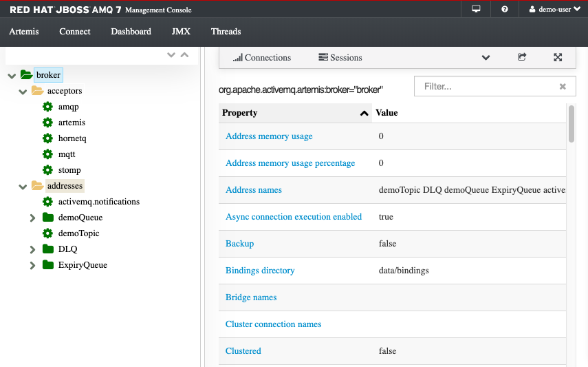Open the Sessions view
This screenshot has height=367, width=588.
[x=340, y=57]
